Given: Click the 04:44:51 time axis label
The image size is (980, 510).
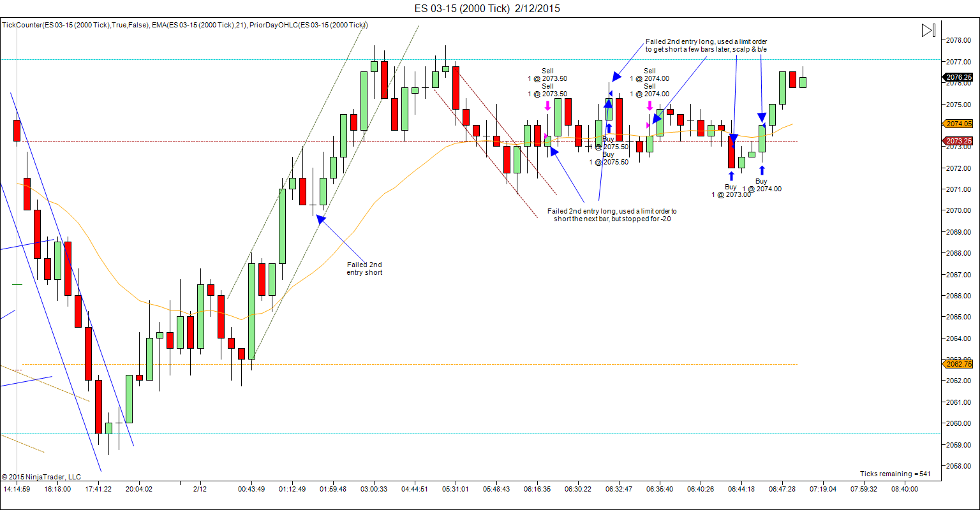Looking at the screenshot, I should coord(415,490).
